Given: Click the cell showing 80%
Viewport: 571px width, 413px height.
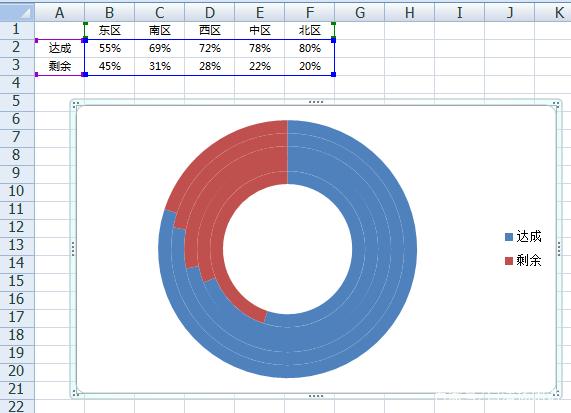Looking at the screenshot, I should (310, 48).
